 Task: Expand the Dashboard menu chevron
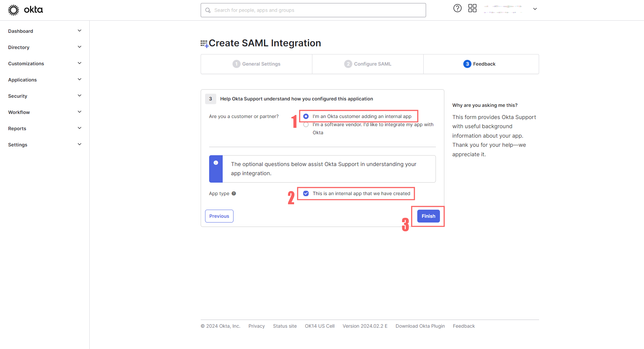pyautogui.click(x=80, y=31)
